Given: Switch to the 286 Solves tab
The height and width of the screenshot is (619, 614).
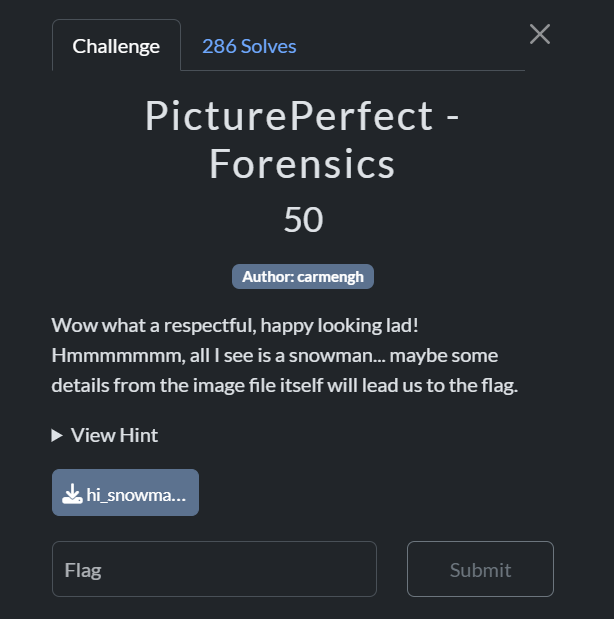Looking at the screenshot, I should coord(249,46).
